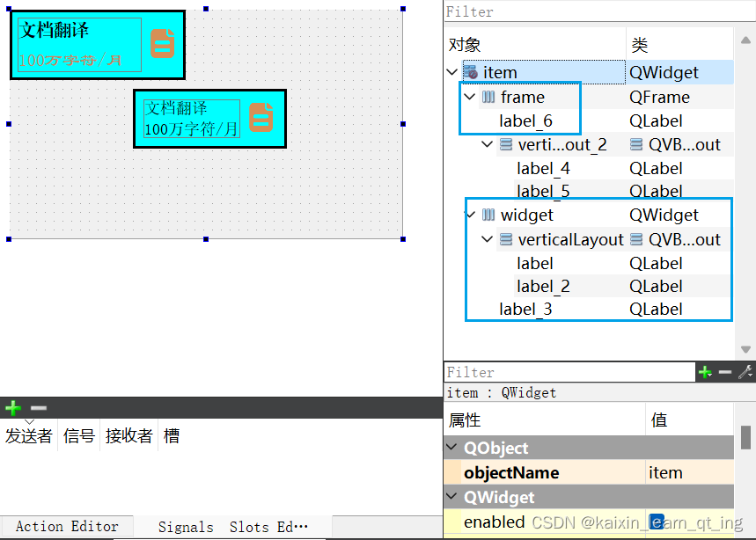Open the property editor configure wrench icon
This screenshot has height=540, width=756.
tap(745, 372)
